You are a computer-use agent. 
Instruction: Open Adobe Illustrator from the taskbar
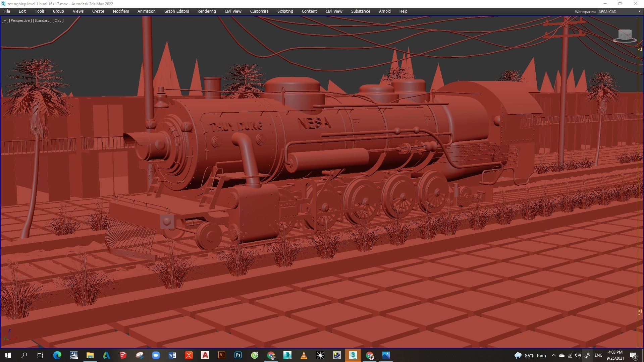point(221,355)
